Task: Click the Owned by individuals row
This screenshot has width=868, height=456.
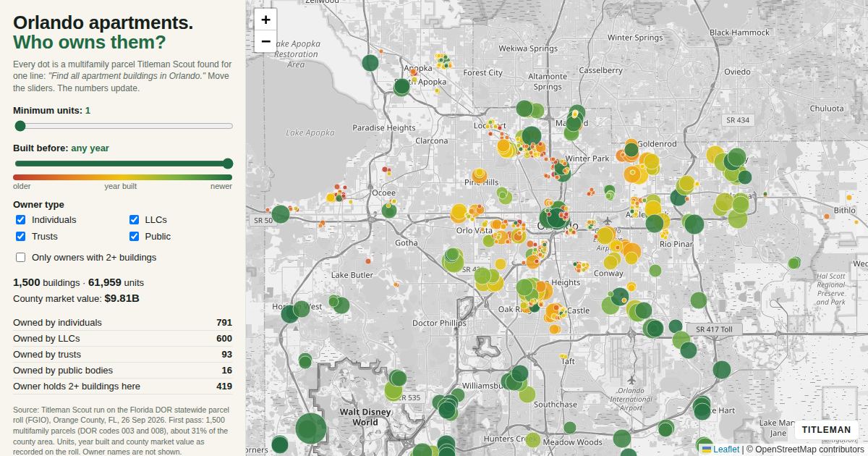Action: point(123,323)
